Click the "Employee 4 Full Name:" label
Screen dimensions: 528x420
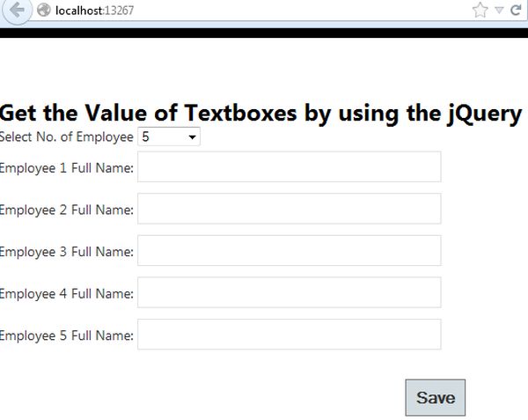67,294
